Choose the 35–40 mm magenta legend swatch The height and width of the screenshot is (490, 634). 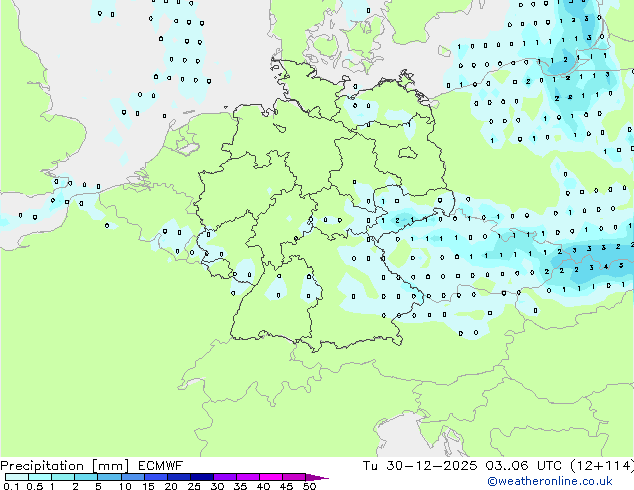(247, 477)
